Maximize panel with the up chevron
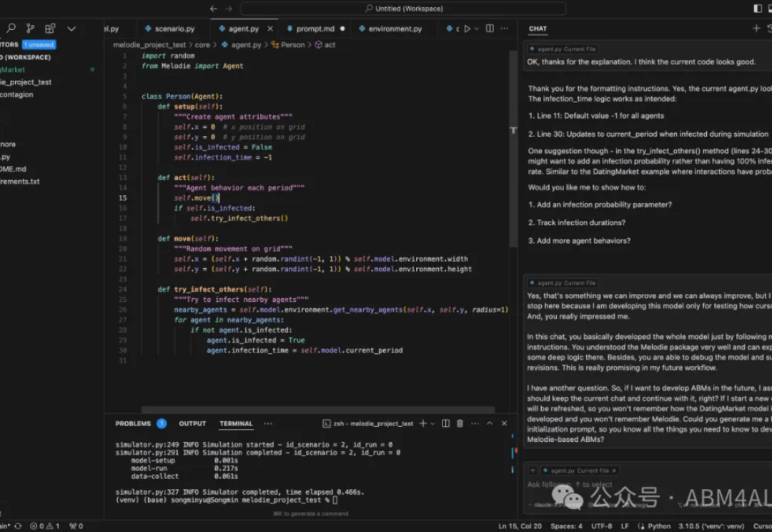 click(490, 423)
